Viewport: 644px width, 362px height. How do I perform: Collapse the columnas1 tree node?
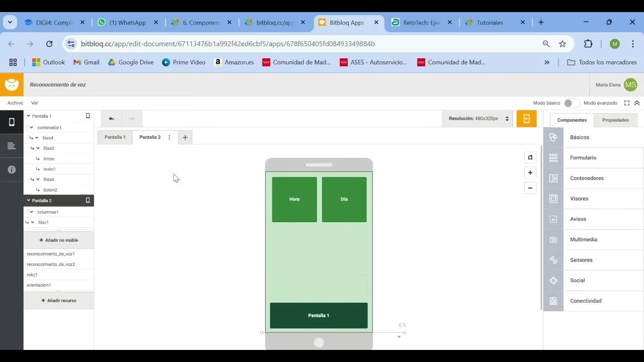[32, 212]
